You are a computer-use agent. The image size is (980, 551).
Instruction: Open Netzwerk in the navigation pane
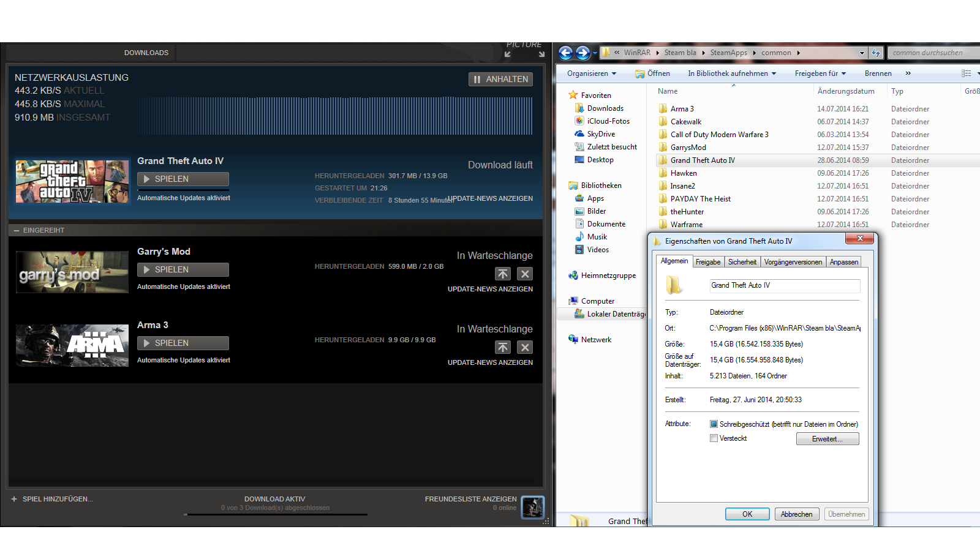(x=595, y=340)
